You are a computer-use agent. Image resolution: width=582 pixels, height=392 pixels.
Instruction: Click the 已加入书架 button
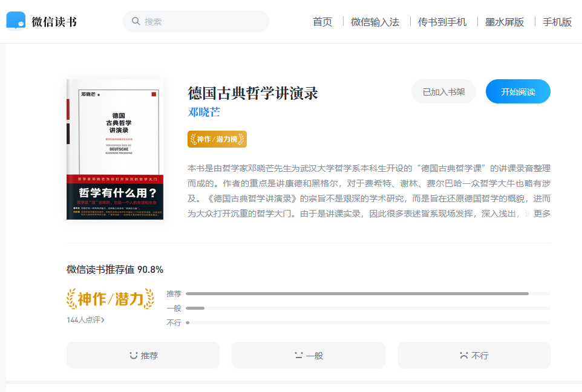coord(443,92)
